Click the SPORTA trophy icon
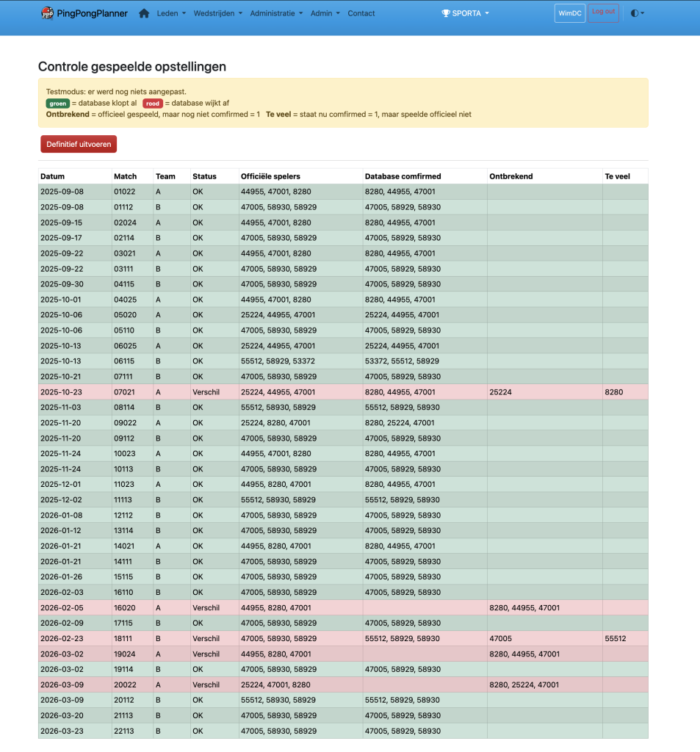 click(446, 13)
